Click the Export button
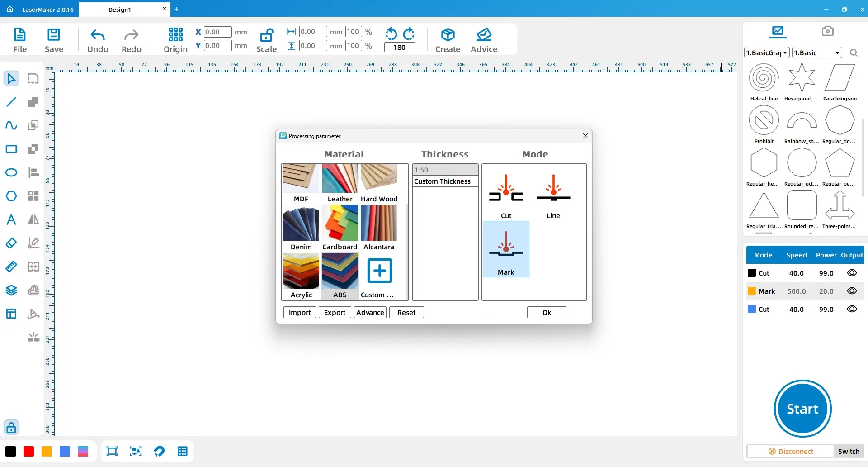The image size is (868, 467). pos(335,312)
